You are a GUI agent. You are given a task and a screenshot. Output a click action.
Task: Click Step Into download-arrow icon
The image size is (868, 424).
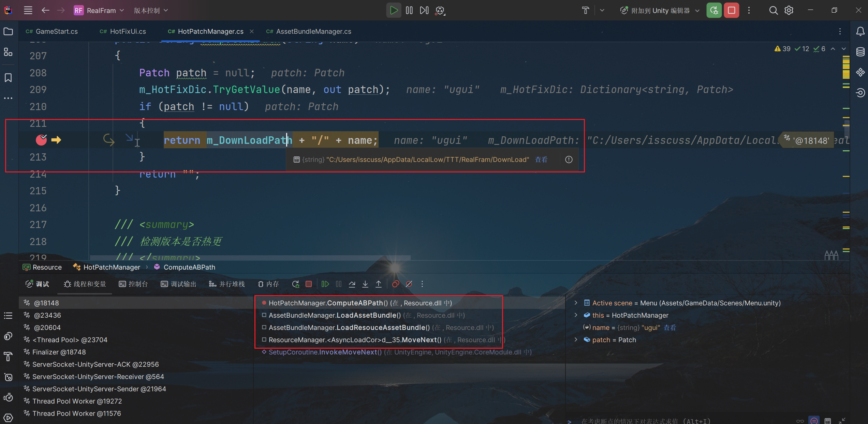coord(365,284)
